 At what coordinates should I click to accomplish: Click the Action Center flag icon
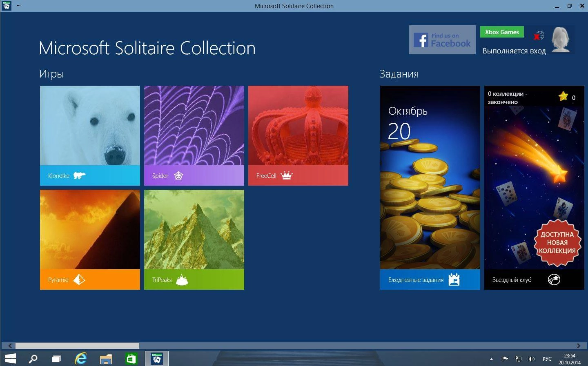[x=505, y=359]
